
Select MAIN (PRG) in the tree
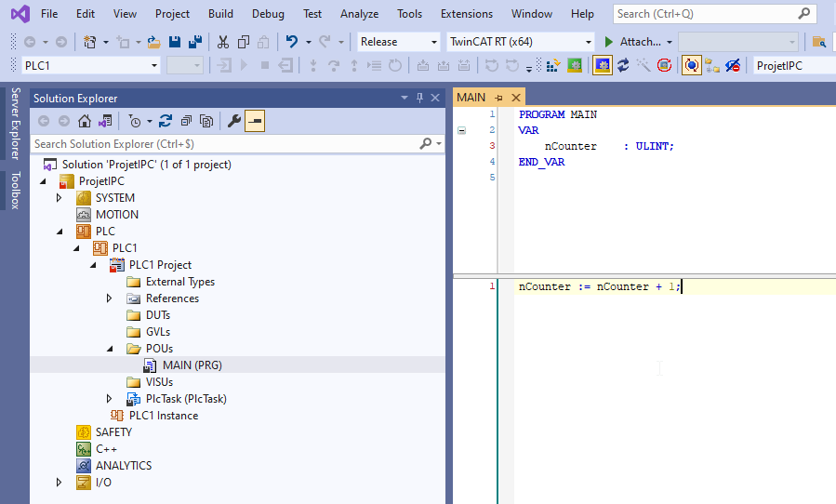[192, 365]
